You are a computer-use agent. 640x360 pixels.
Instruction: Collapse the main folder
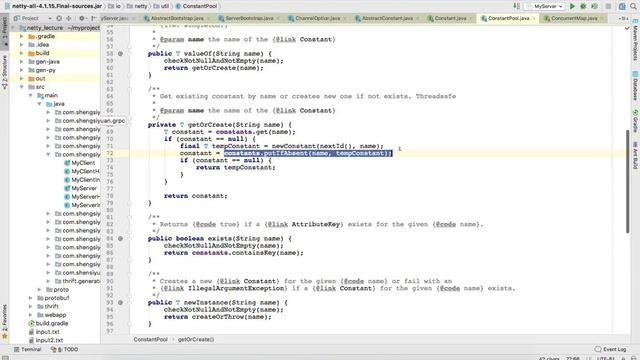(x=31, y=96)
